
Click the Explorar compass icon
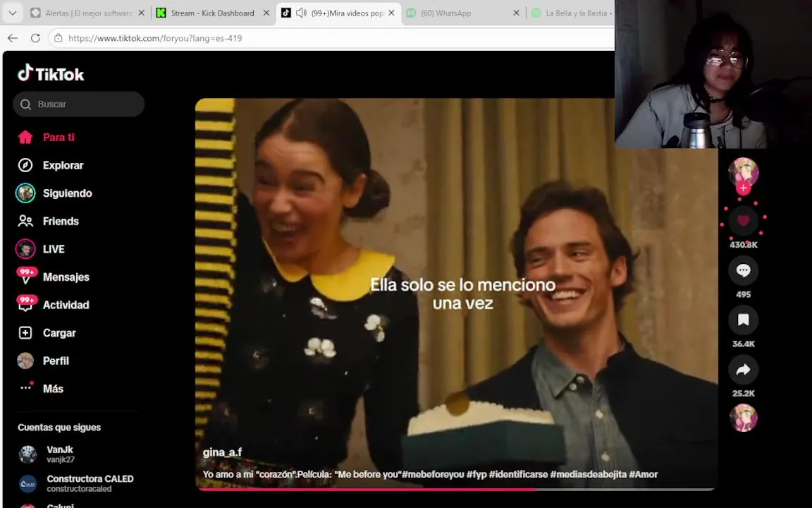25,165
